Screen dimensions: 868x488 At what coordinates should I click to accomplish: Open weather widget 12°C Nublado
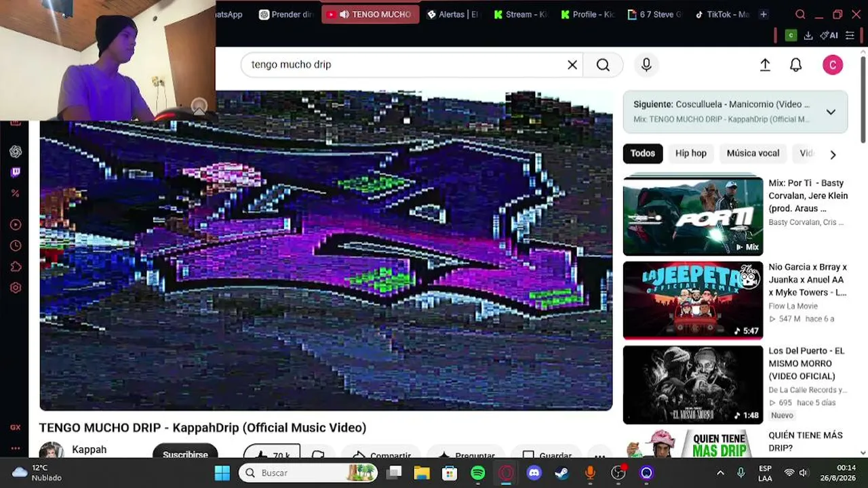click(37, 472)
